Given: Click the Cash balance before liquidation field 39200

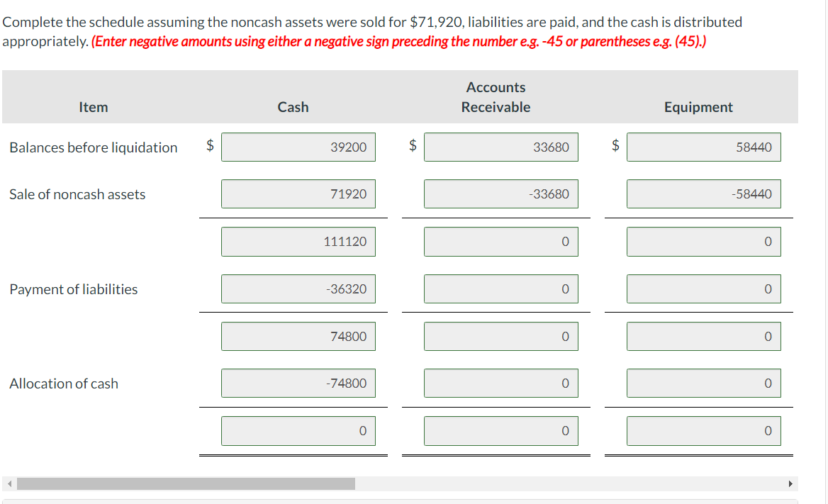Looking at the screenshot, I should 298,147.
